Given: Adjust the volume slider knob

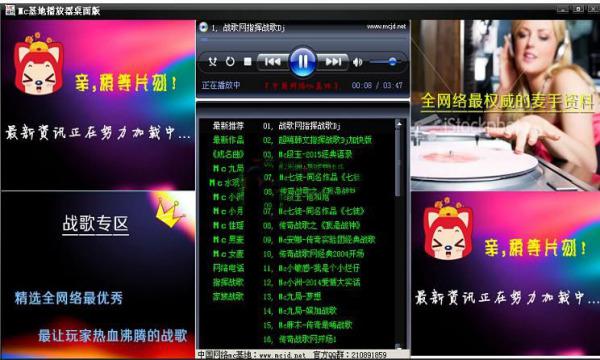Looking at the screenshot, I should (x=392, y=61).
